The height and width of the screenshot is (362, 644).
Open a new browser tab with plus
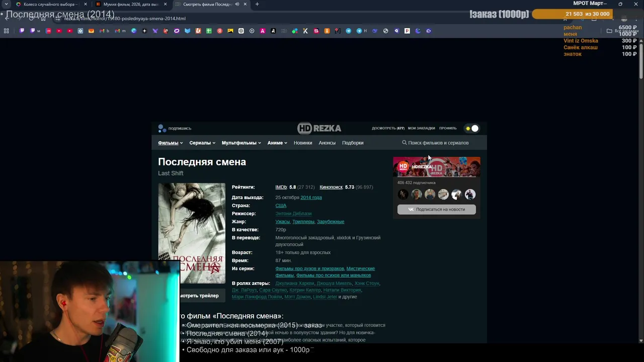(x=257, y=4)
